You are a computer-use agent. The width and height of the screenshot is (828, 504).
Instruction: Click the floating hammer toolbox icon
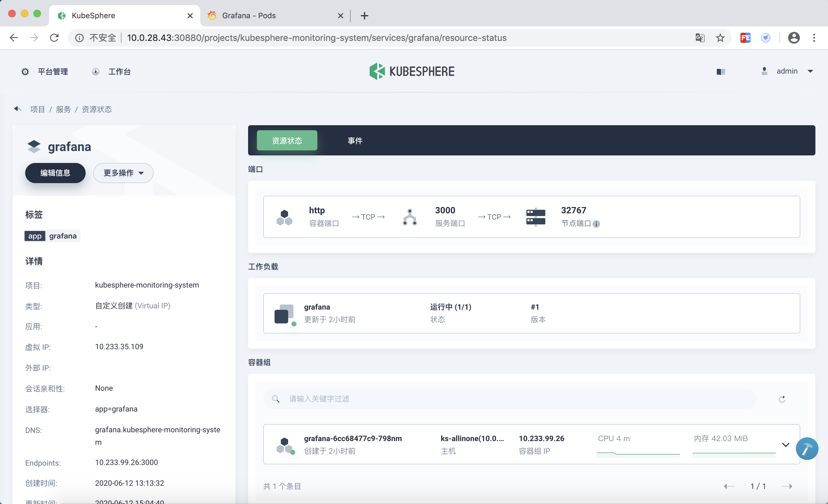point(807,448)
